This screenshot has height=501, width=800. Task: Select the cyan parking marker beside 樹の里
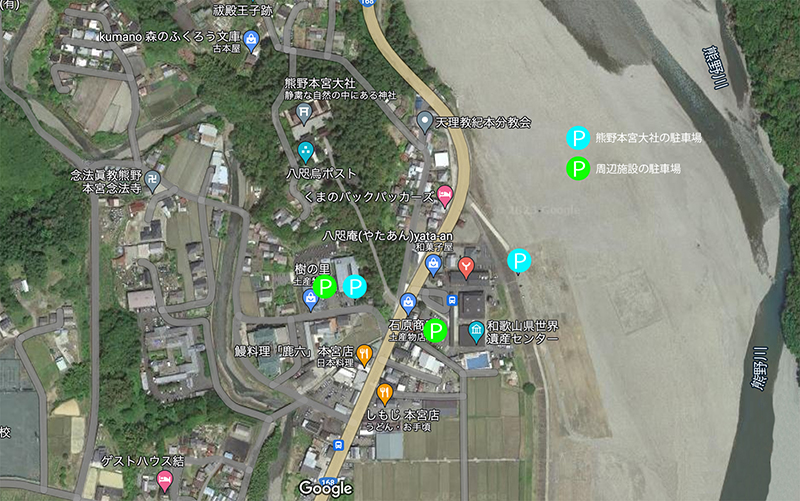(x=355, y=286)
